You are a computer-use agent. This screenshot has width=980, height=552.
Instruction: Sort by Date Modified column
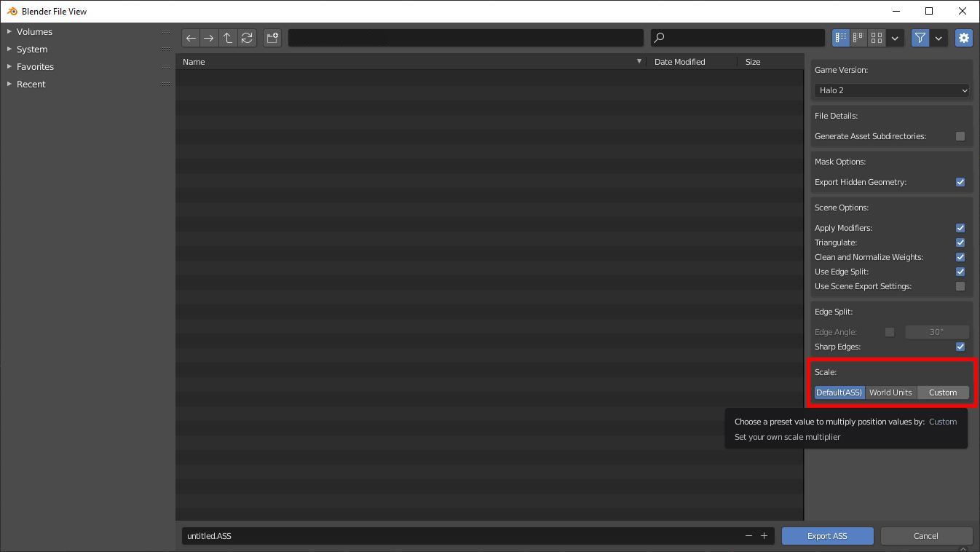(692, 62)
